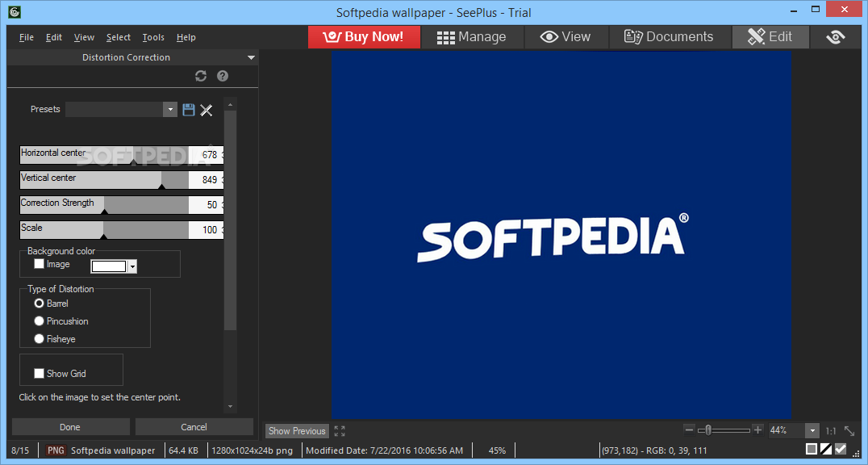The width and height of the screenshot is (868, 465).
Task: Click the 1280x1024x24b png dimensions text
Action: (252, 450)
